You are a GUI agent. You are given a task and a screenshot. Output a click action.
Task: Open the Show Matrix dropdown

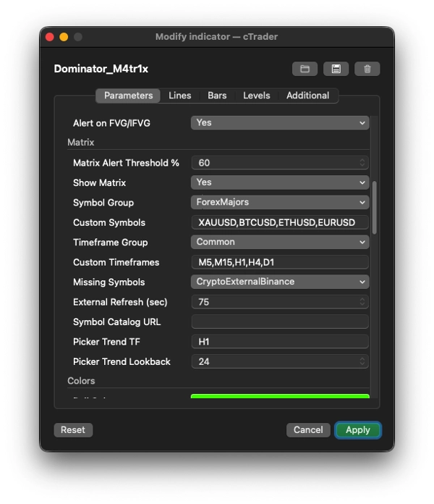click(280, 182)
